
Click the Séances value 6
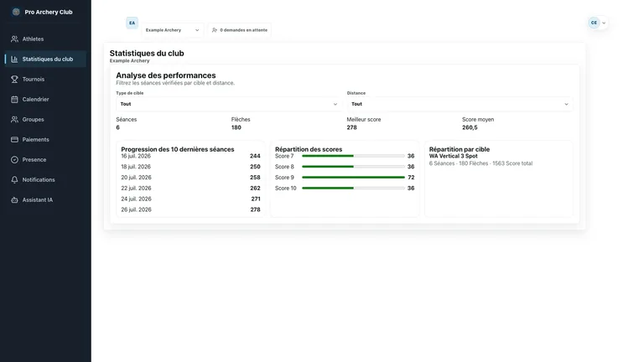click(x=118, y=127)
